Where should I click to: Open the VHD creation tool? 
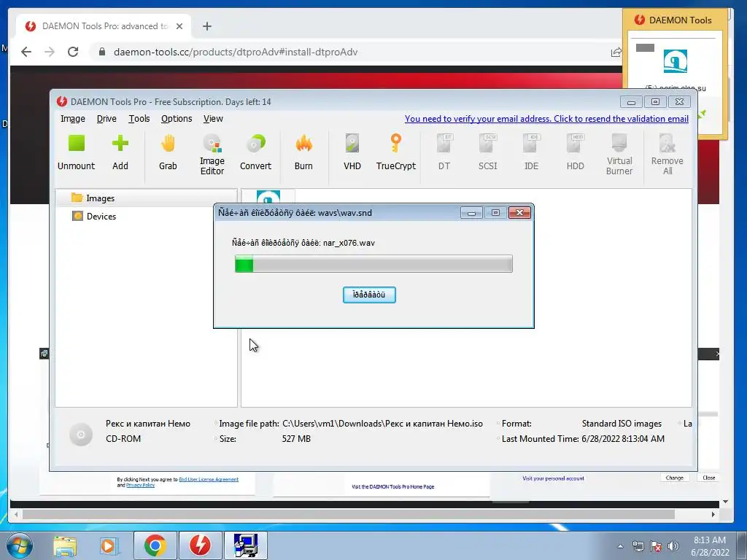tap(352, 152)
